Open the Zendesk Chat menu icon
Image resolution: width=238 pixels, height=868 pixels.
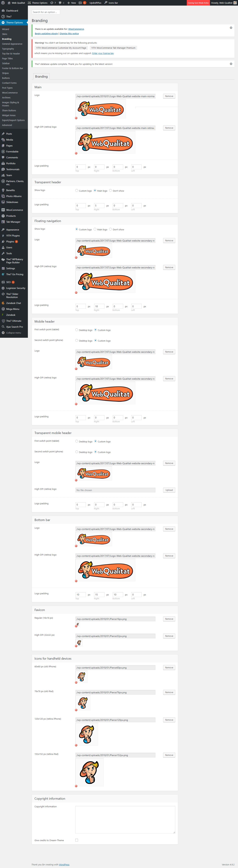click(3, 303)
